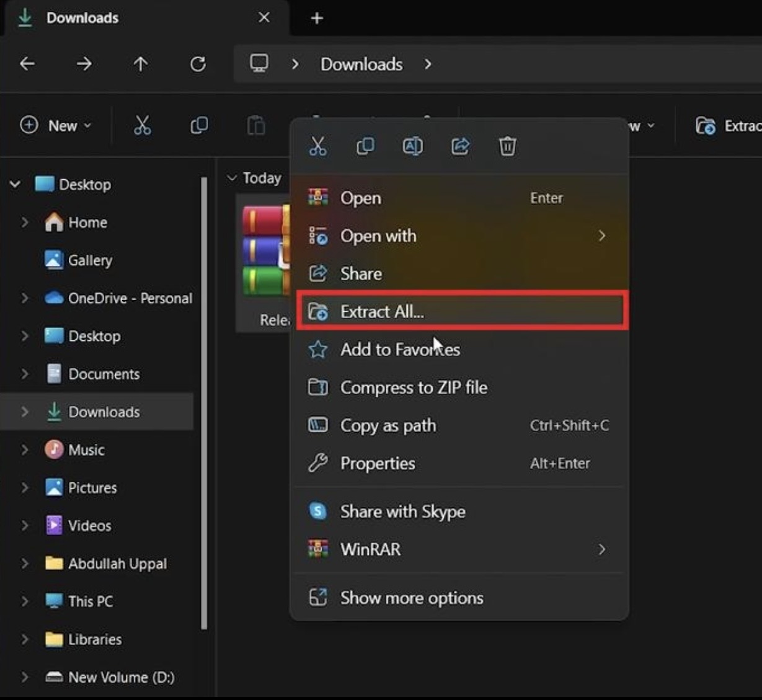Click Show more options

click(x=459, y=598)
